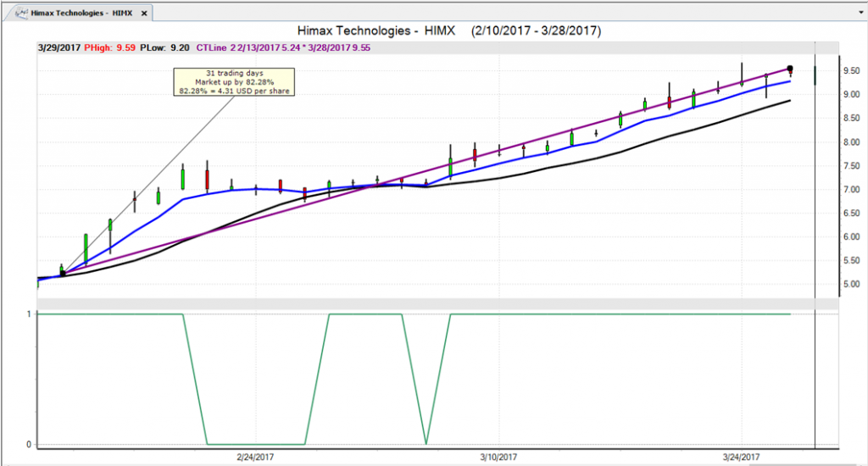Click the 3/10/2017 date axis label
This screenshot has width=868, height=466.
click(498, 458)
